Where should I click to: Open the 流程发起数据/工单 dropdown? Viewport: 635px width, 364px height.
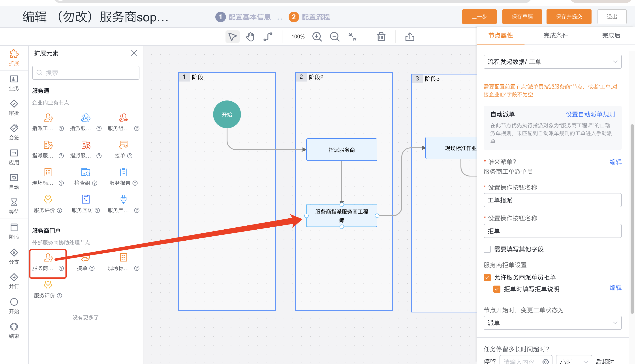tap(552, 62)
